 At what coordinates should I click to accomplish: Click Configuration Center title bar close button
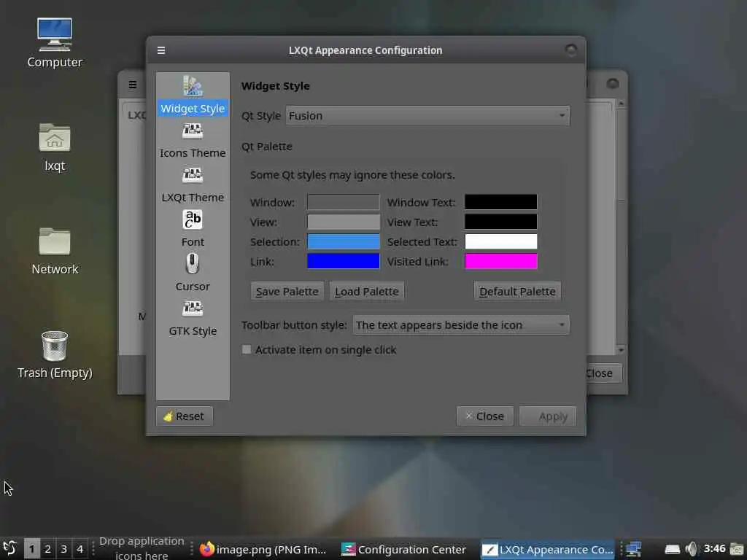click(x=612, y=84)
